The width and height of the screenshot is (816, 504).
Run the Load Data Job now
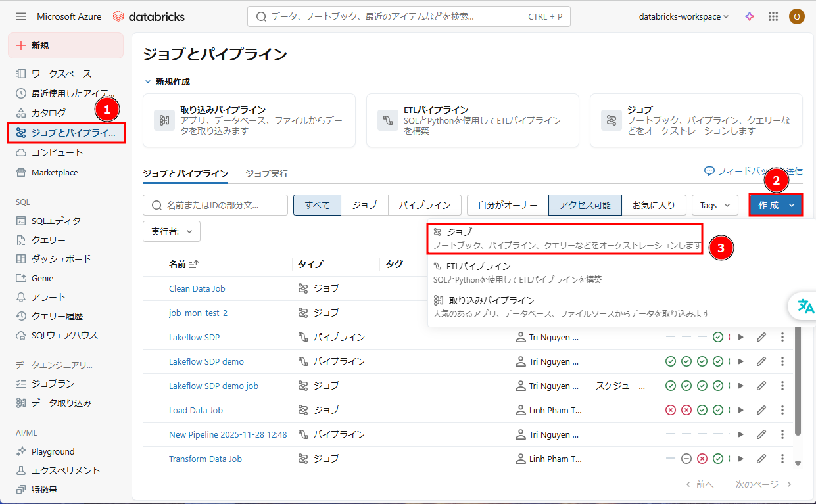tap(740, 410)
